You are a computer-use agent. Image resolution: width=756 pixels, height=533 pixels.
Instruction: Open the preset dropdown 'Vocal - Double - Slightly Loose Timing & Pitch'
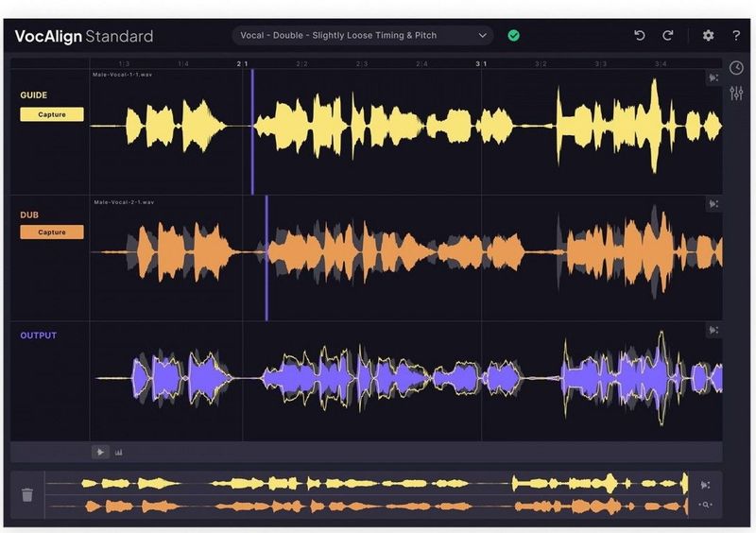tap(363, 36)
